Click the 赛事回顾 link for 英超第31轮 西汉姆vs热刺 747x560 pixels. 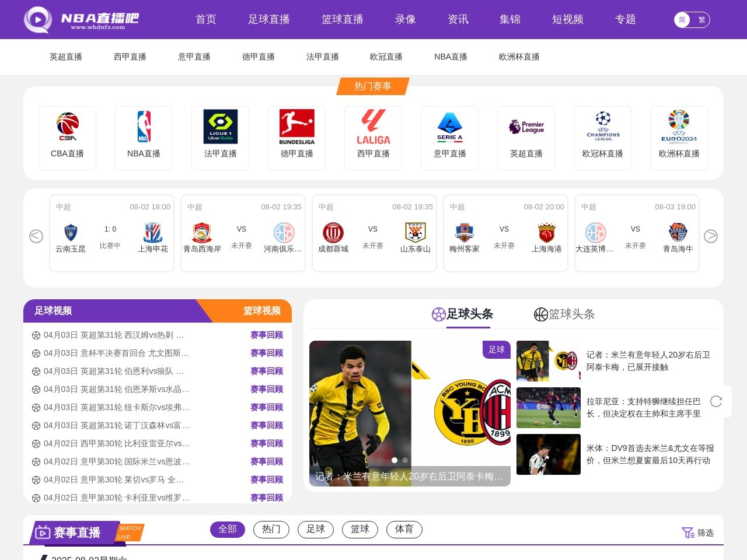(267, 335)
